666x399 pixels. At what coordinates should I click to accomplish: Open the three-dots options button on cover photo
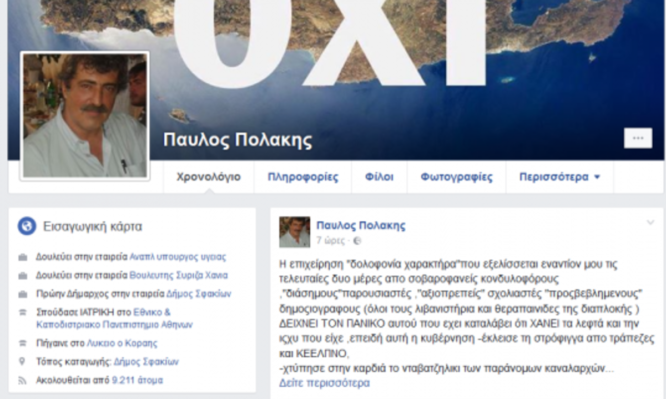638,138
